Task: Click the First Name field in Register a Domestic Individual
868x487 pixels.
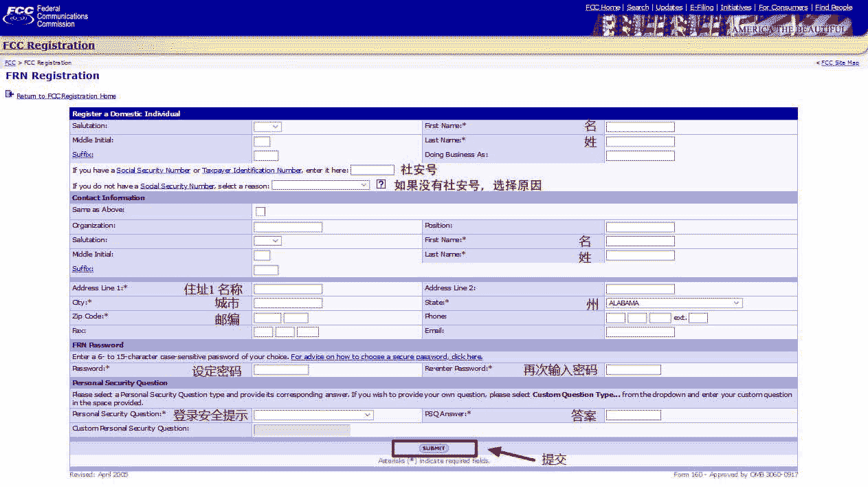Action: [x=640, y=127]
